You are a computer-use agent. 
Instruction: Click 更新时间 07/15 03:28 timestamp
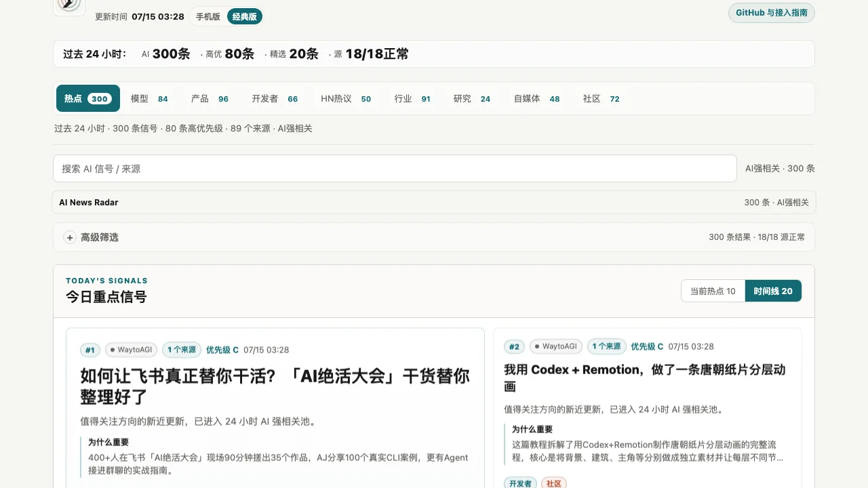140,16
